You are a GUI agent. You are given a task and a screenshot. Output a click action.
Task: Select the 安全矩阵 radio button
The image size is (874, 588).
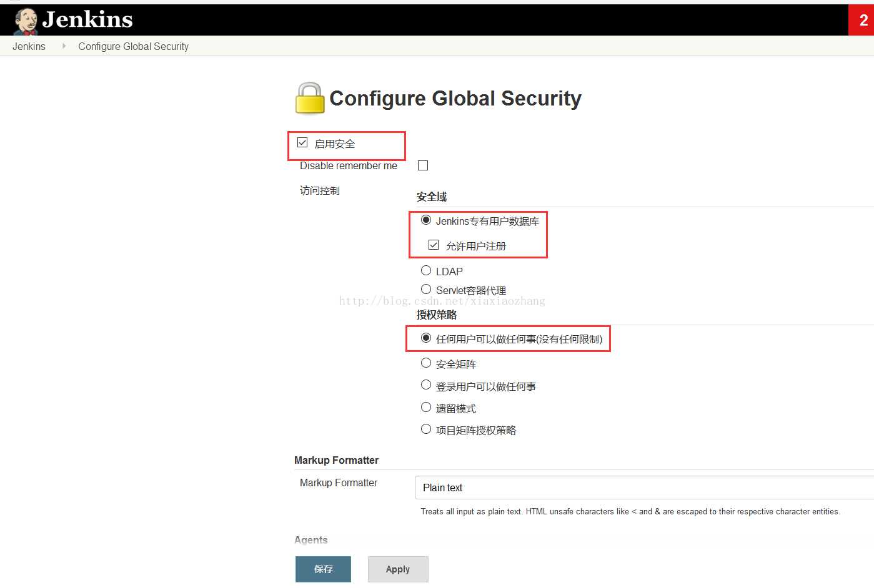426,363
